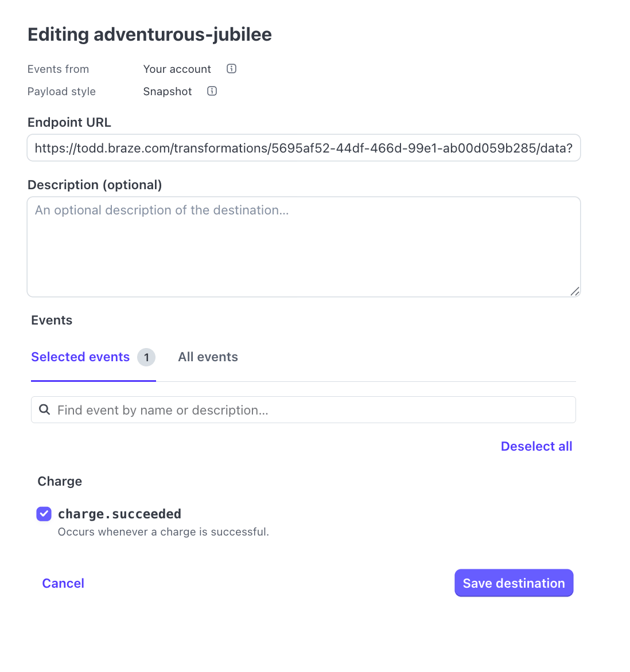Click the magnifier icon in event search
Viewport: 630px width, 672px height.
(44, 410)
